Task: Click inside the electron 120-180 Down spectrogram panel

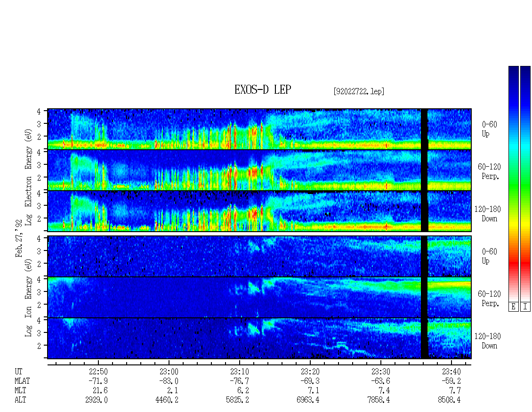Action: 259,211
